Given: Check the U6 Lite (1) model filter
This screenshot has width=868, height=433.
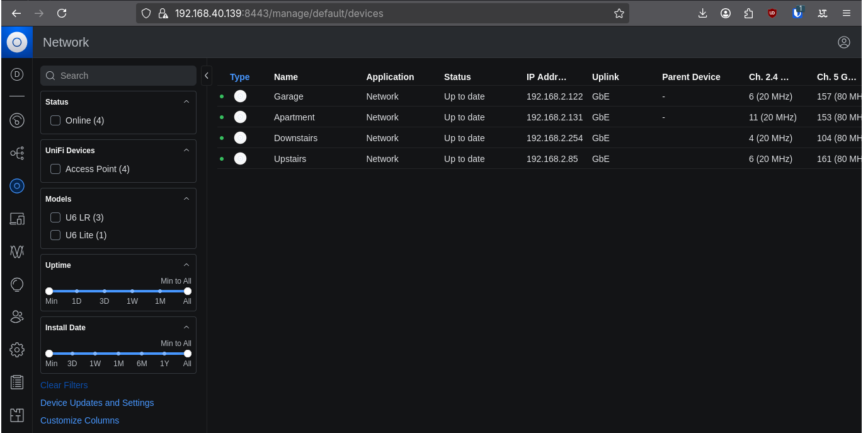Looking at the screenshot, I should [x=55, y=235].
